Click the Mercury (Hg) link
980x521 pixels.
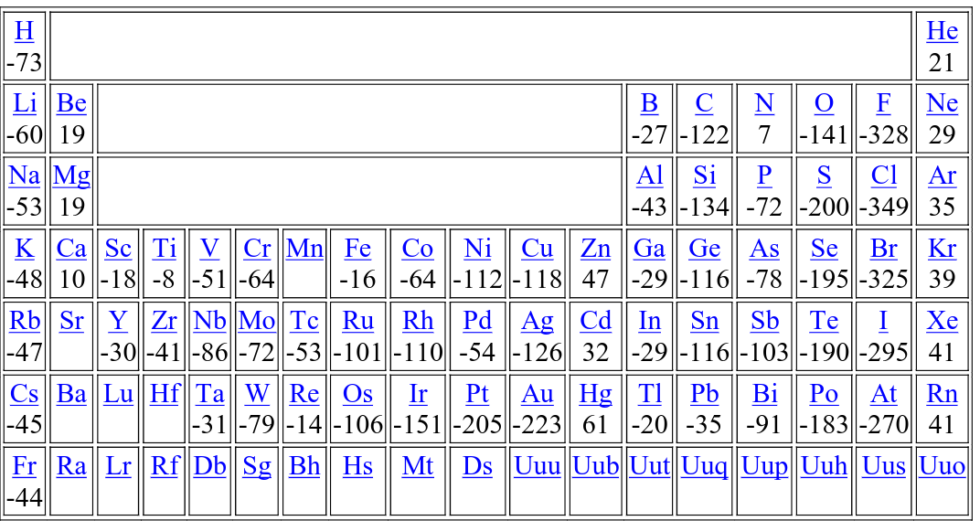pos(595,394)
